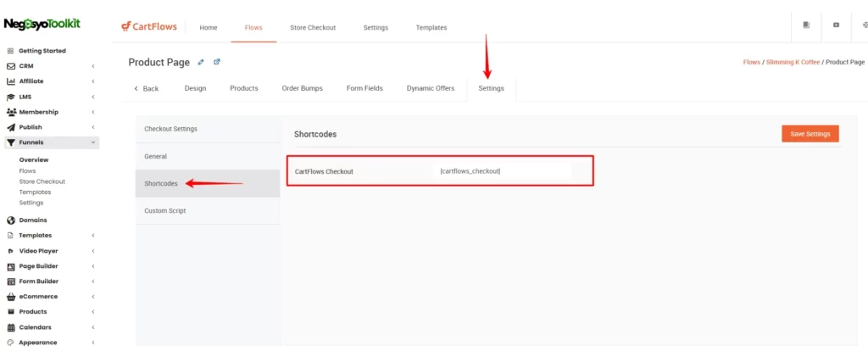Image resolution: width=868 pixels, height=351 pixels.
Task: Expand the Calendars chevron
Action: click(93, 327)
